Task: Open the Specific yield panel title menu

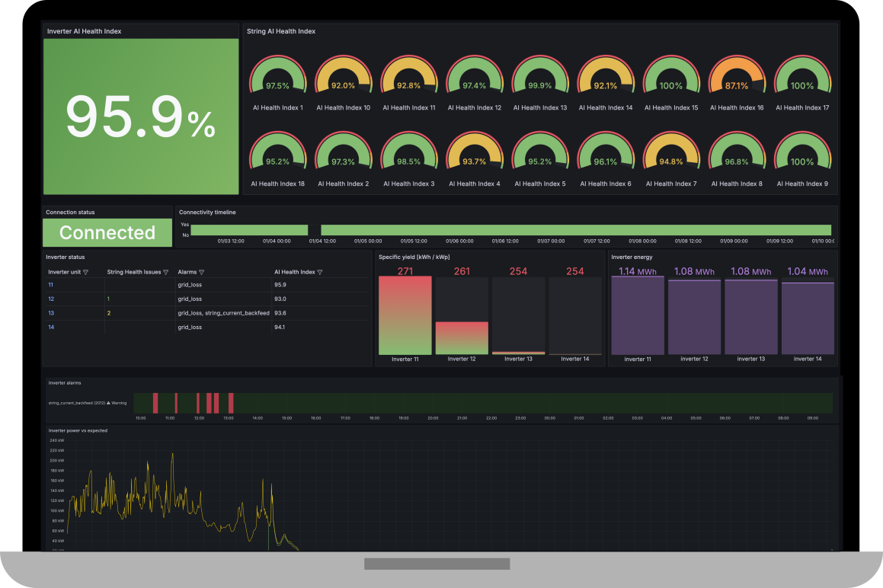Action: click(x=414, y=257)
